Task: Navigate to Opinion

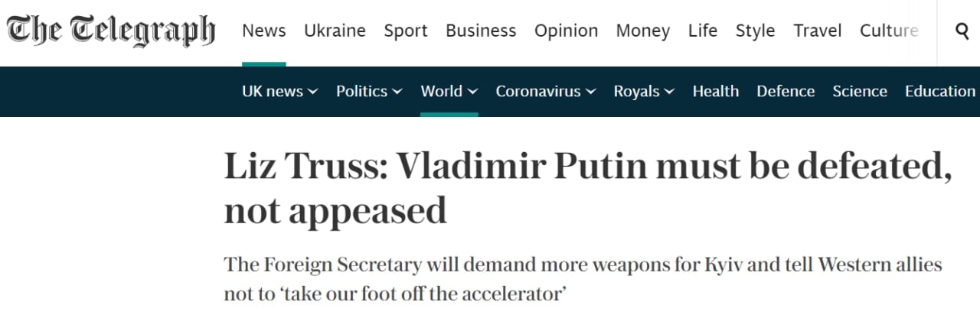Action: (566, 31)
